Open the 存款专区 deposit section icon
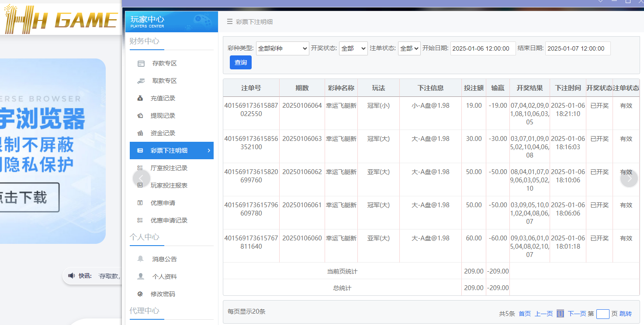The image size is (644, 325). 141,63
